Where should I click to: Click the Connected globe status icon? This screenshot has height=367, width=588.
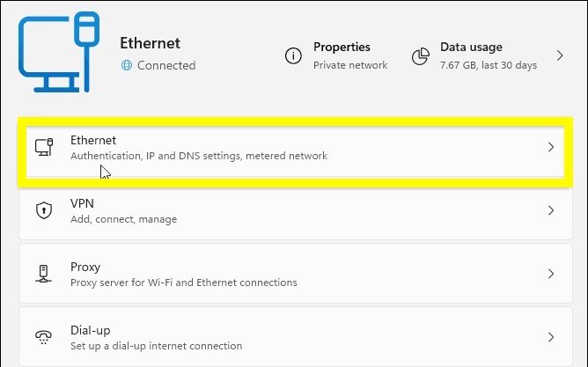tap(126, 65)
